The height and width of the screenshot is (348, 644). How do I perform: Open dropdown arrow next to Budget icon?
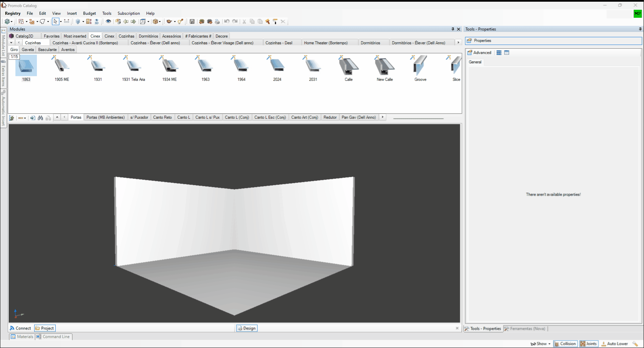pyautogui.click(x=12, y=22)
